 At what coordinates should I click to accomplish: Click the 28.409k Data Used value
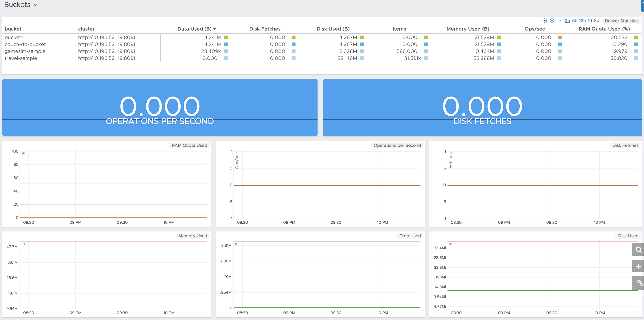coord(211,51)
